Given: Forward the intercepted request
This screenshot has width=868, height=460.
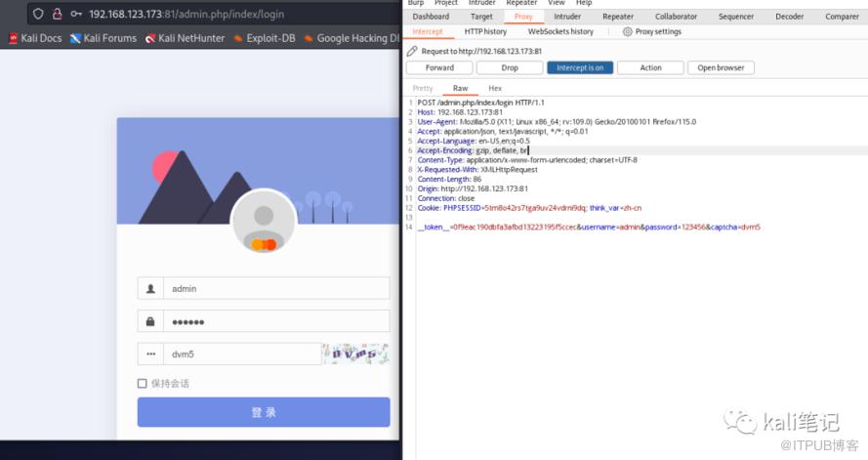Looking at the screenshot, I should point(439,67).
